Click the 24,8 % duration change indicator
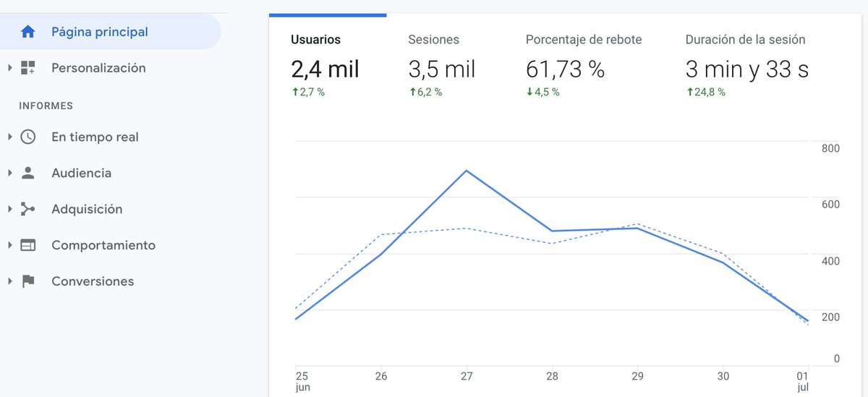The height and width of the screenshot is (397, 868). [705, 92]
